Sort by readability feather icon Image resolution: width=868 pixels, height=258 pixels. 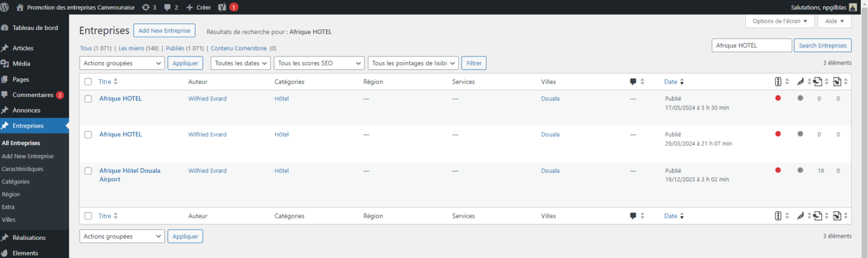click(x=800, y=82)
